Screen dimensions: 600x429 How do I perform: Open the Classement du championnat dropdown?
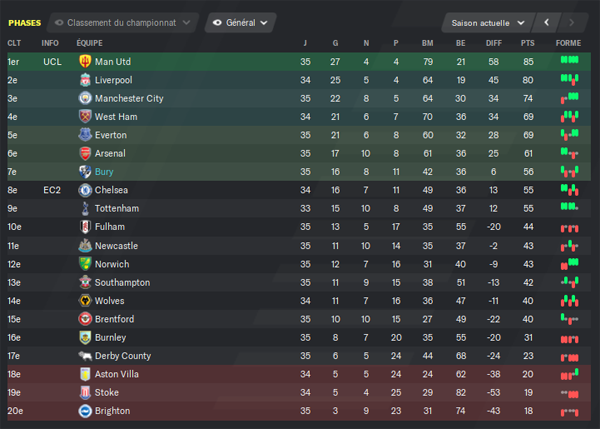coord(123,23)
